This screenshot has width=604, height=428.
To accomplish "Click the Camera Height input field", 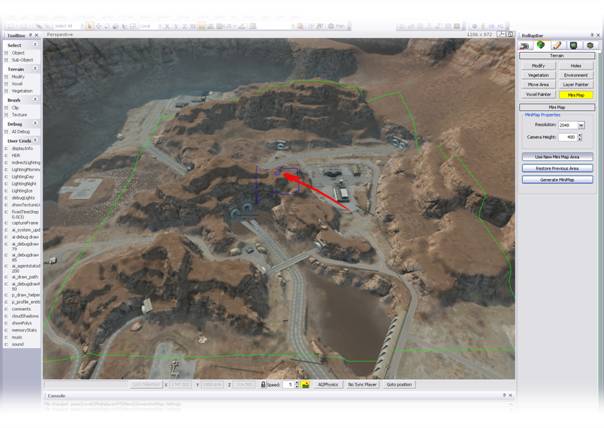I will tap(567, 137).
